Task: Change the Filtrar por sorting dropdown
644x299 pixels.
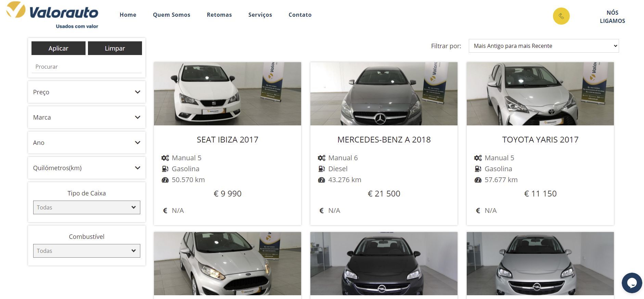Action: [543, 45]
